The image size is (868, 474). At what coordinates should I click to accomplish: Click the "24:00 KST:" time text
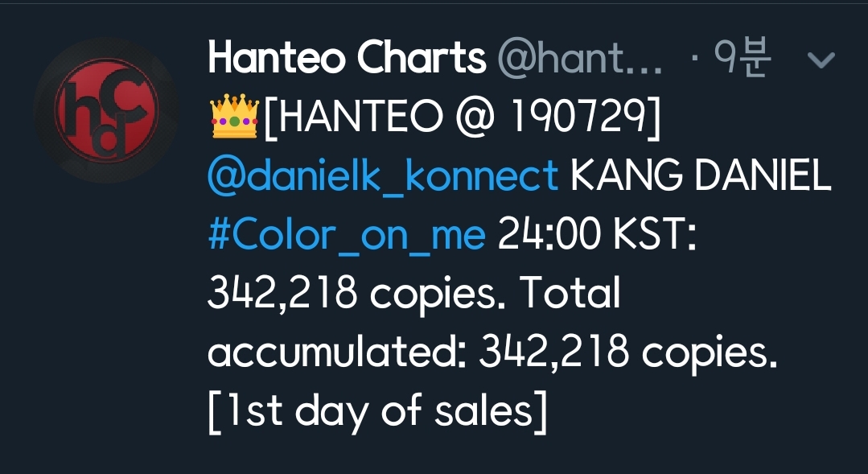[597, 236]
